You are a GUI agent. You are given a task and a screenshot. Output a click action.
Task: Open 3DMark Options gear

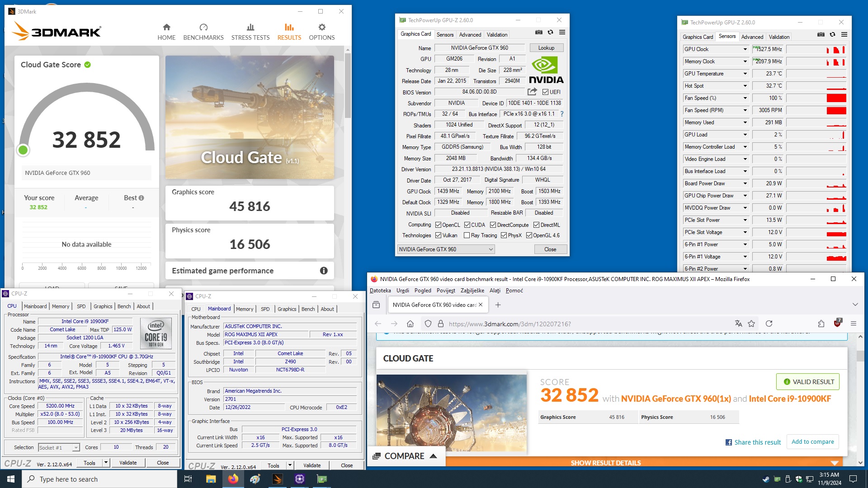[322, 32]
